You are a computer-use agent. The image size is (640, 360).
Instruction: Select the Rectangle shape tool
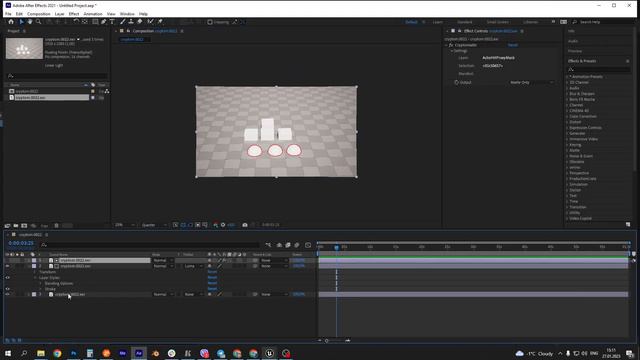click(x=95, y=22)
